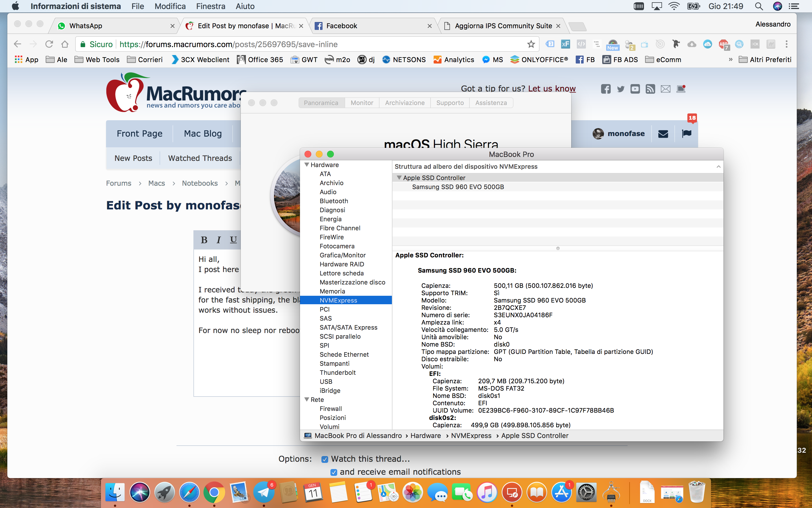
Task: Open Google Chrome from the Dock
Action: [x=214, y=492]
